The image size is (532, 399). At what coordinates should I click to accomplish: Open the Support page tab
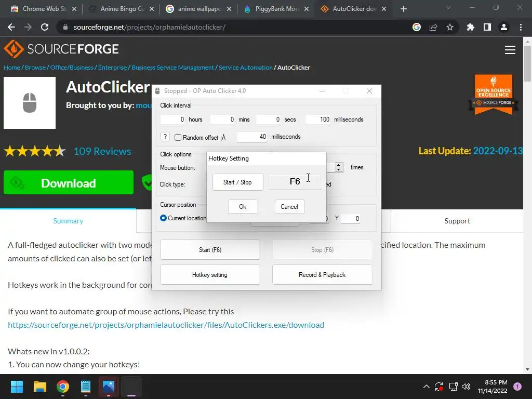(x=457, y=221)
